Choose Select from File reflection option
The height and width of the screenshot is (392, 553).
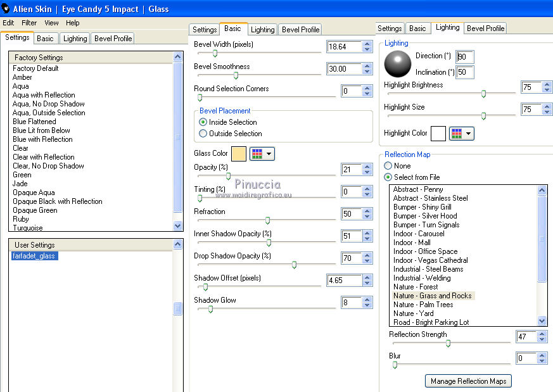tap(412, 177)
